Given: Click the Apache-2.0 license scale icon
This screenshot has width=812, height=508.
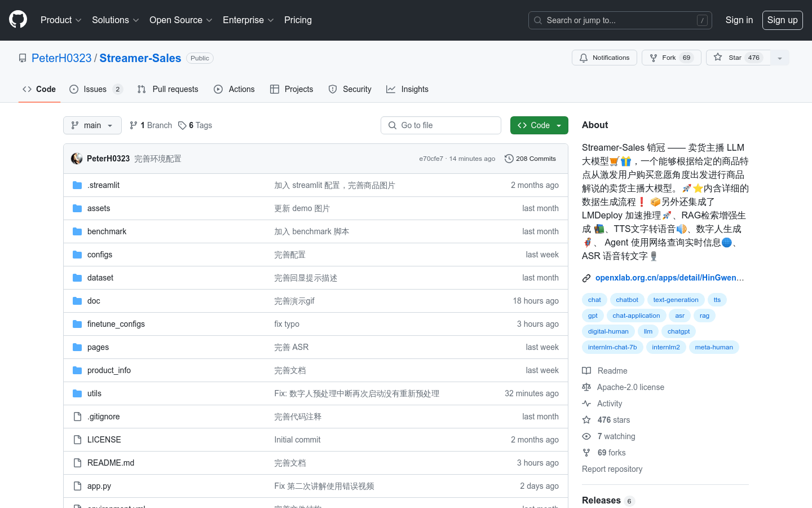Looking at the screenshot, I should pyautogui.click(x=586, y=387).
